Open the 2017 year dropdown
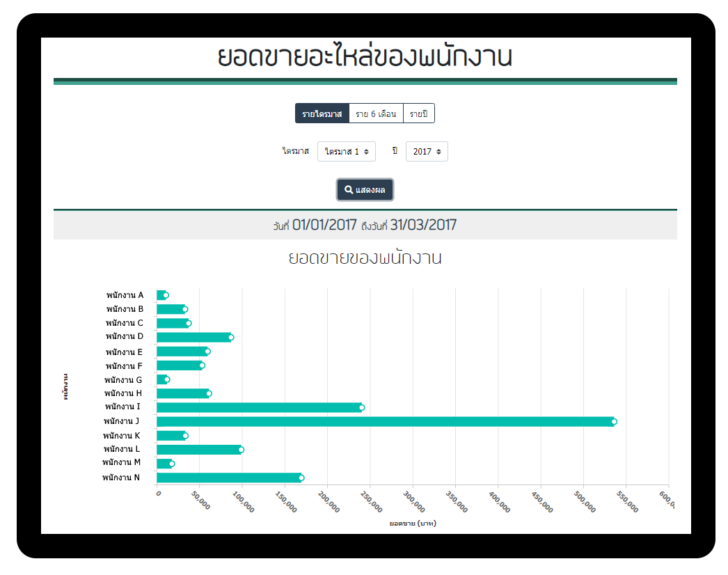 pos(426,152)
